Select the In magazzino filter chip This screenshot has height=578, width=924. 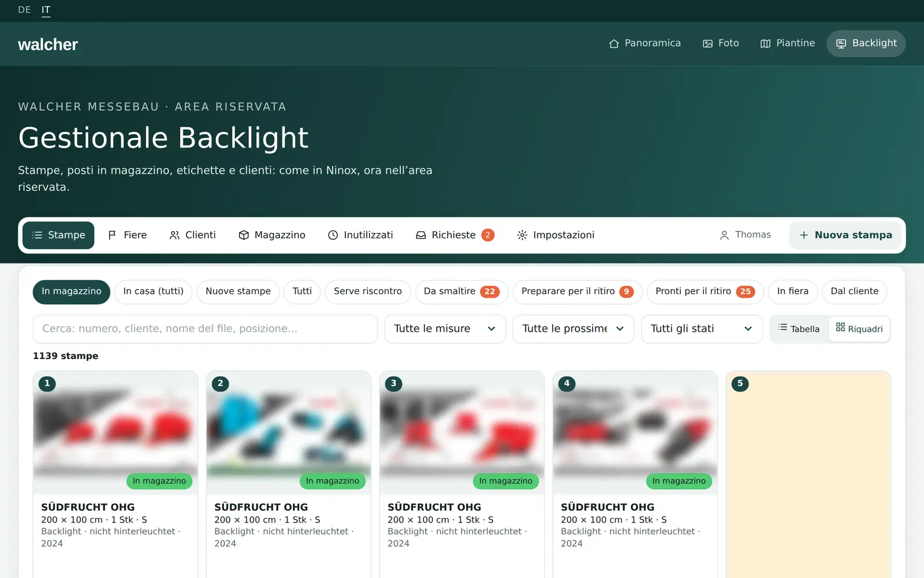click(x=72, y=291)
